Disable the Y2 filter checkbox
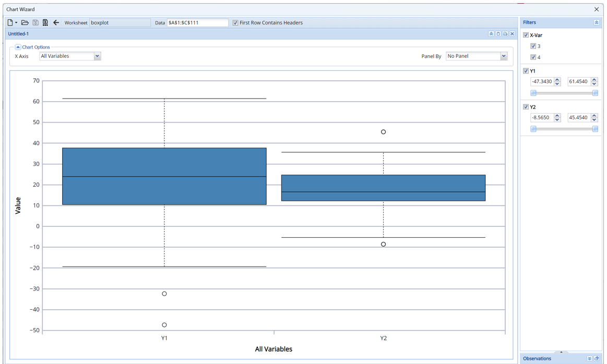Screen dimensions: 607x364 (526, 107)
